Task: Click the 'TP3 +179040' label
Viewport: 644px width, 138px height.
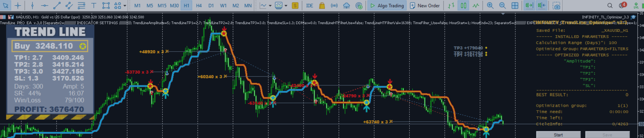Action: point(468,48)
